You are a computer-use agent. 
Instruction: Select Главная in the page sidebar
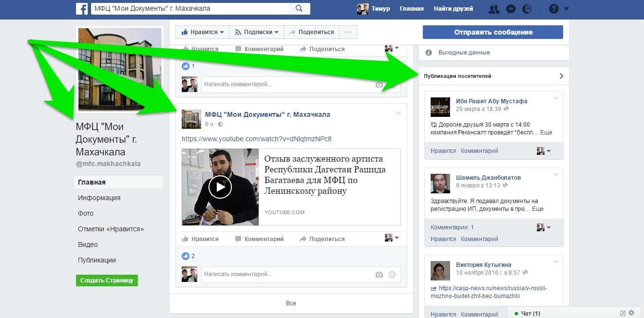[x=119, y=182]
